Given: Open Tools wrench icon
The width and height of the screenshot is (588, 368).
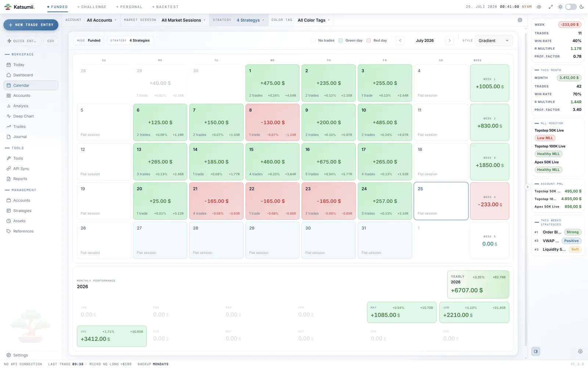Looking at the screenshot, I should click(x=8, y=158).
